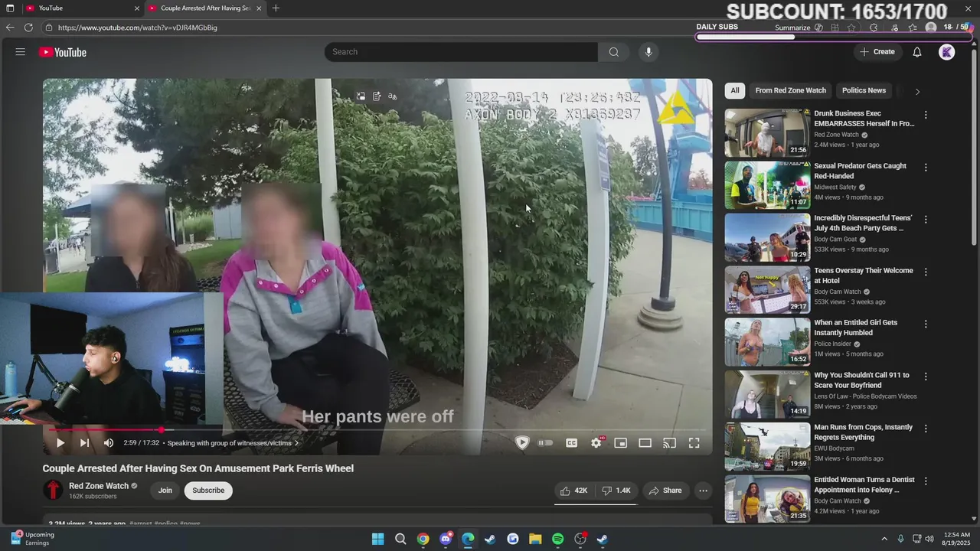The width and height of the screenshot is (980, 551).
Task: Click the ad-block shield icon in player
Action: (522, 442)
